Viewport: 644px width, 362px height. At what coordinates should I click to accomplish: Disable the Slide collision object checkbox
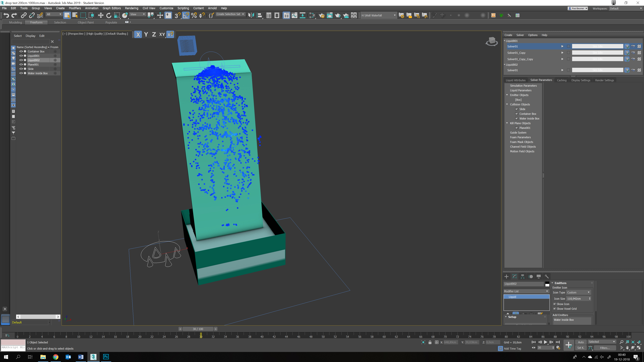coord(517,109)
